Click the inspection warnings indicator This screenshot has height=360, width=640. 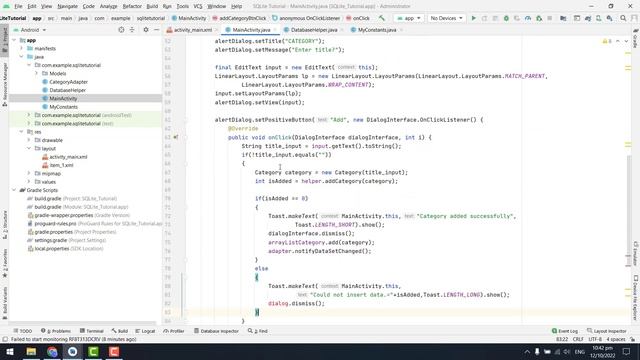[x=607, y=41]
